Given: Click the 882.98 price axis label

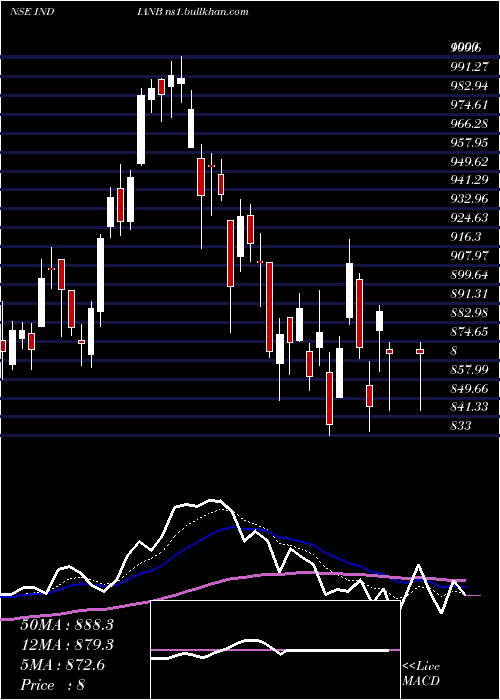Looking at the screenshot, I should 469,312.
